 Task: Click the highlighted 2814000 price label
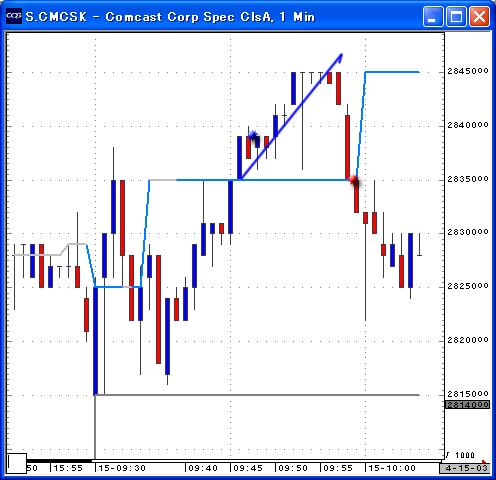(467, 405)
